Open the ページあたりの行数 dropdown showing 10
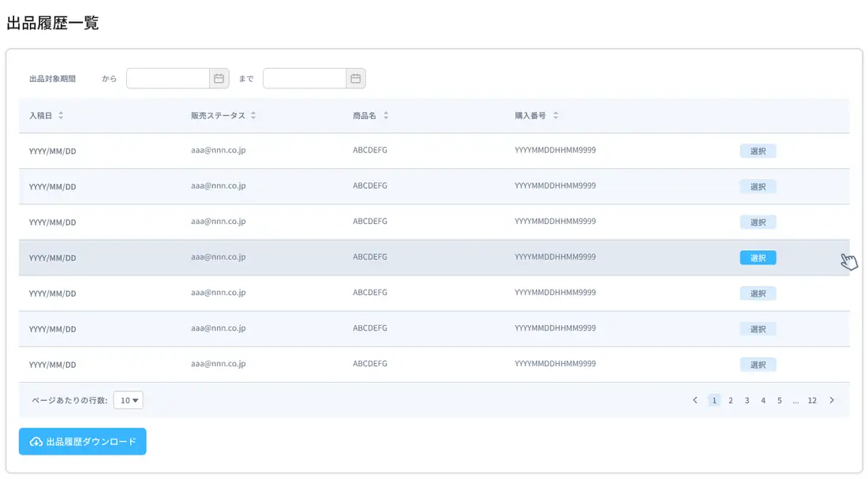 (129, 400)
